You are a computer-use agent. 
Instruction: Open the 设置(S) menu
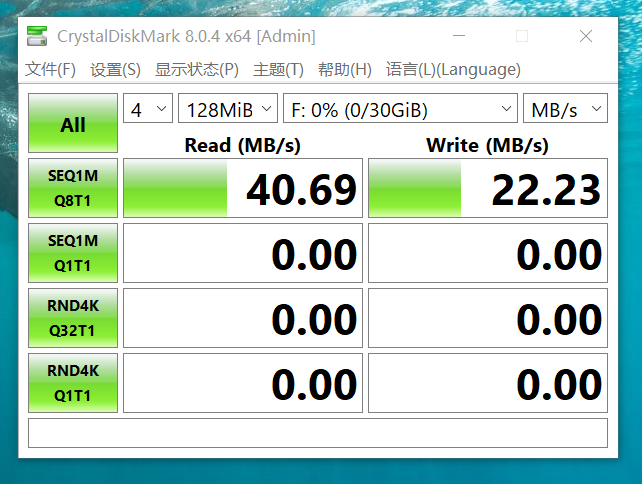pyautogui.click(x=115, y=69)
